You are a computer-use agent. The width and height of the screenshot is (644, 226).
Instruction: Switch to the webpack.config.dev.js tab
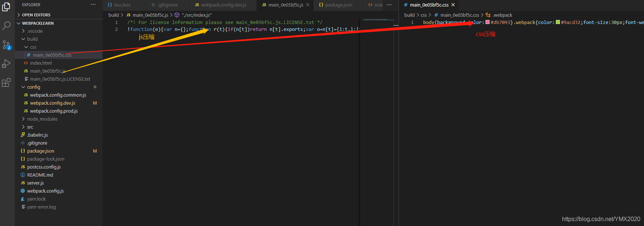pos(223,5)
